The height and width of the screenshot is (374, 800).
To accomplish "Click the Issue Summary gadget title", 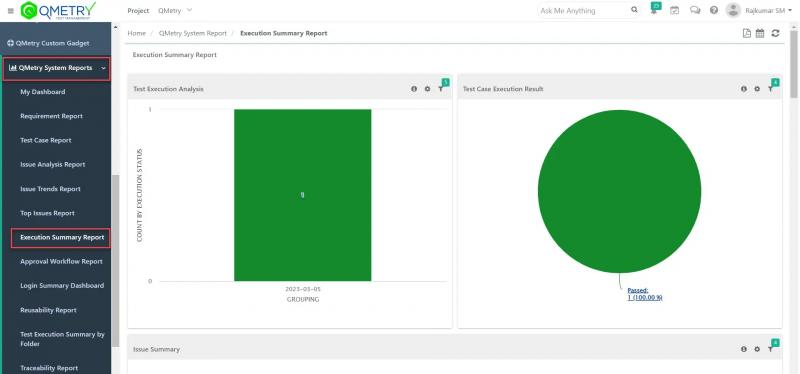I will point(156,350).
